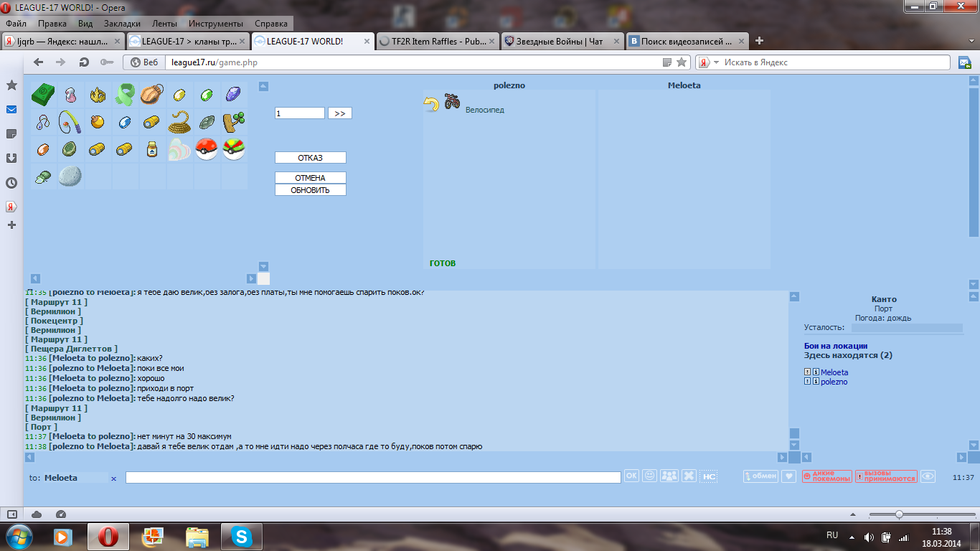Open the Закладки menu
This screenshot has height=551, width=980.
(x=122, y=23)
